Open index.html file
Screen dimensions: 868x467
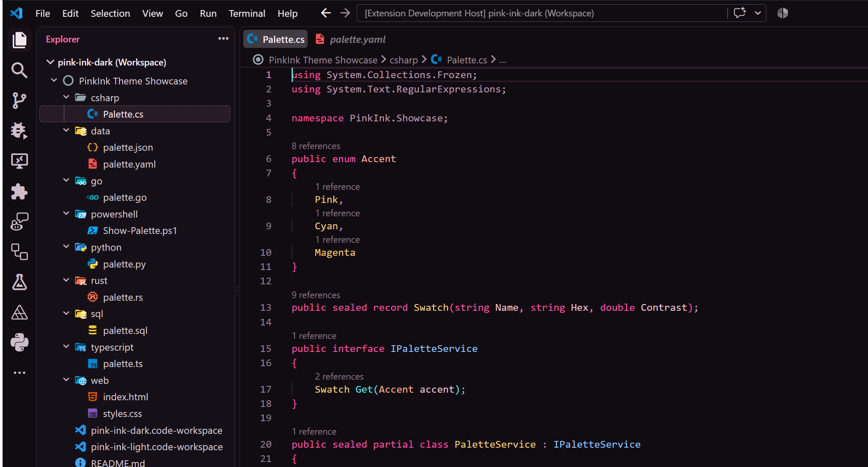pyautogui.click(x=135, y=397)
